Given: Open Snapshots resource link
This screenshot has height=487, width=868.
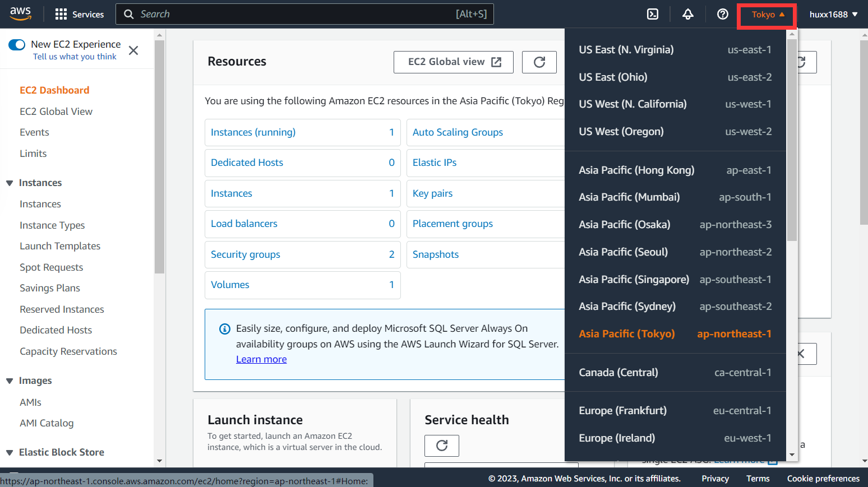Looking at the screenshot, I should click(436, 254).
